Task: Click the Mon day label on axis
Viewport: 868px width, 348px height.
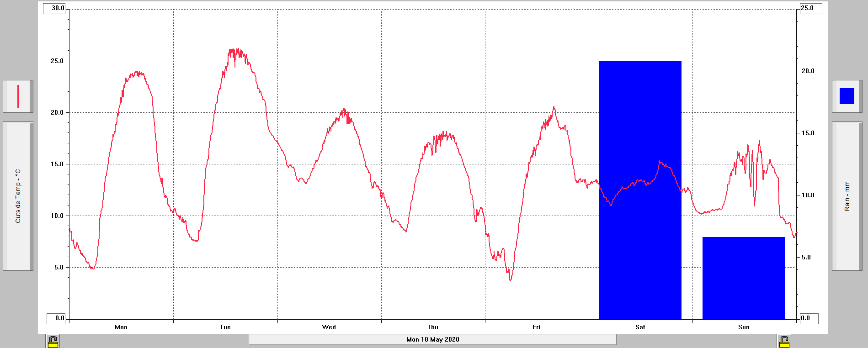Action: 121,327
